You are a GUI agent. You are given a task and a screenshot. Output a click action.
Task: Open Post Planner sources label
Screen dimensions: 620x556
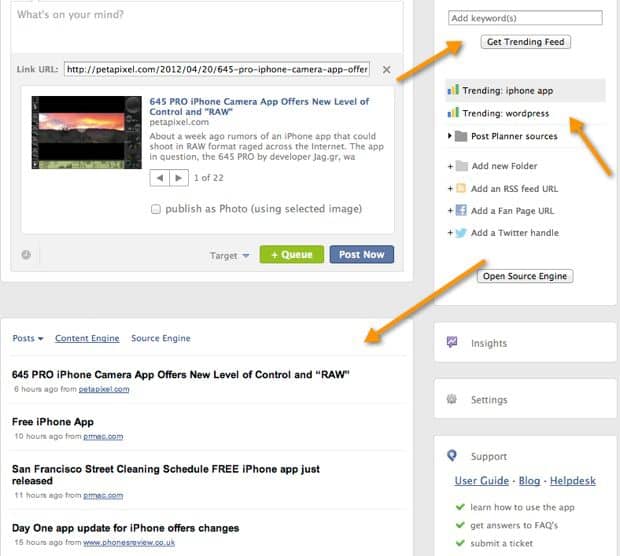point(514,136)
